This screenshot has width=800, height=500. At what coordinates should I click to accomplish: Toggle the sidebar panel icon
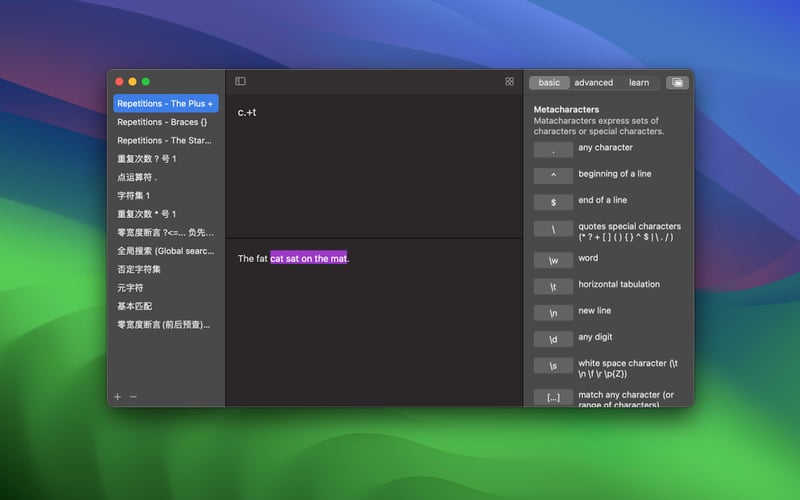[x=240, y=81]
